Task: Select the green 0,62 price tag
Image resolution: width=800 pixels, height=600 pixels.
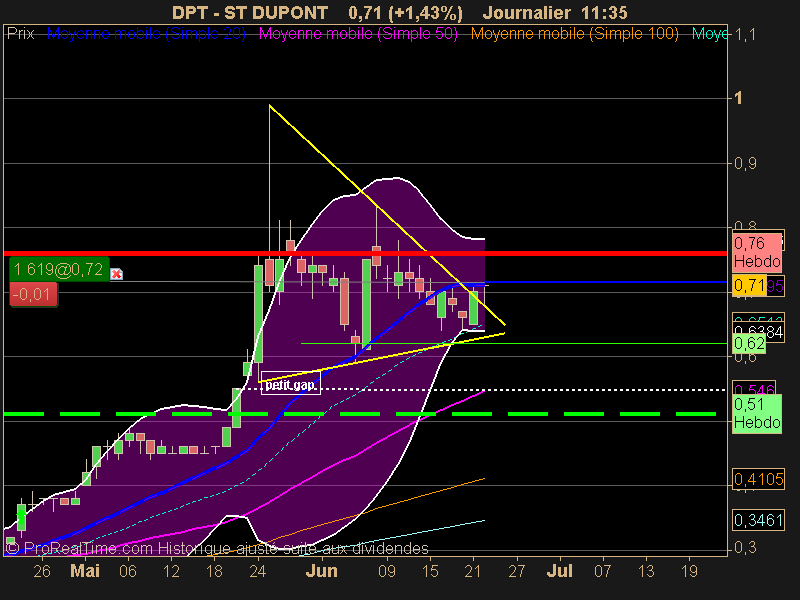Action: pyautogui.click(x=749, y=343)
